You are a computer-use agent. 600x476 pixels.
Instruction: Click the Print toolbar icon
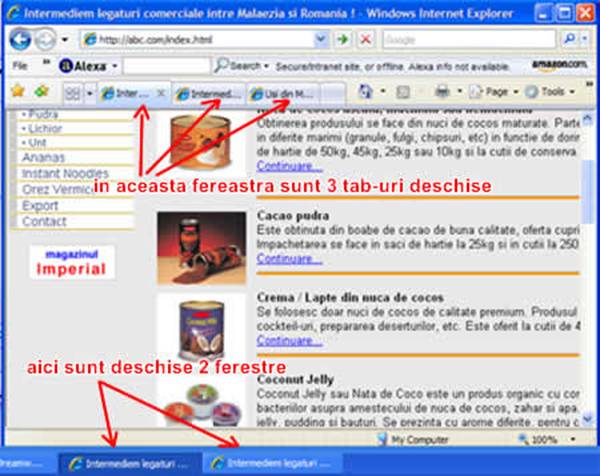pos(442,91)
